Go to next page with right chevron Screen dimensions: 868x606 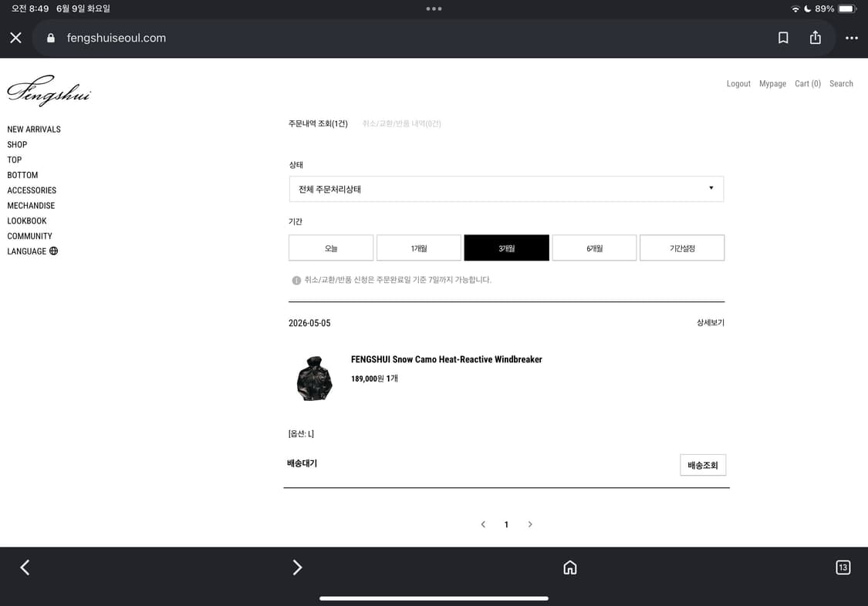530,524
